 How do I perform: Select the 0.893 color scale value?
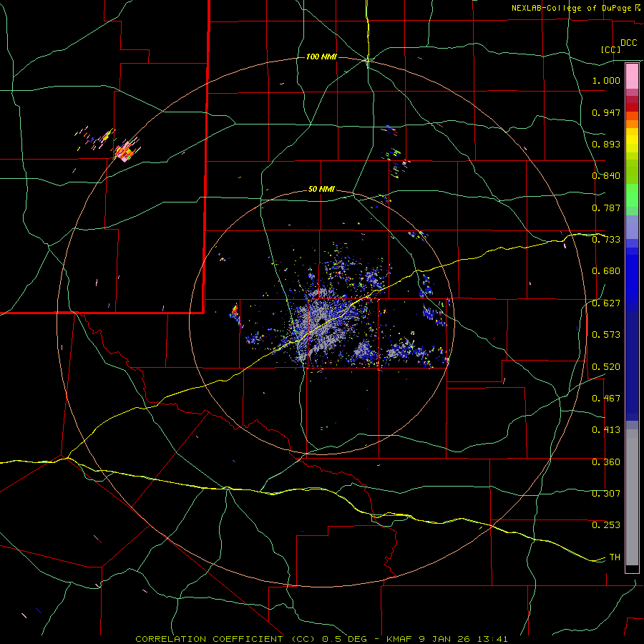click(606, 144)
